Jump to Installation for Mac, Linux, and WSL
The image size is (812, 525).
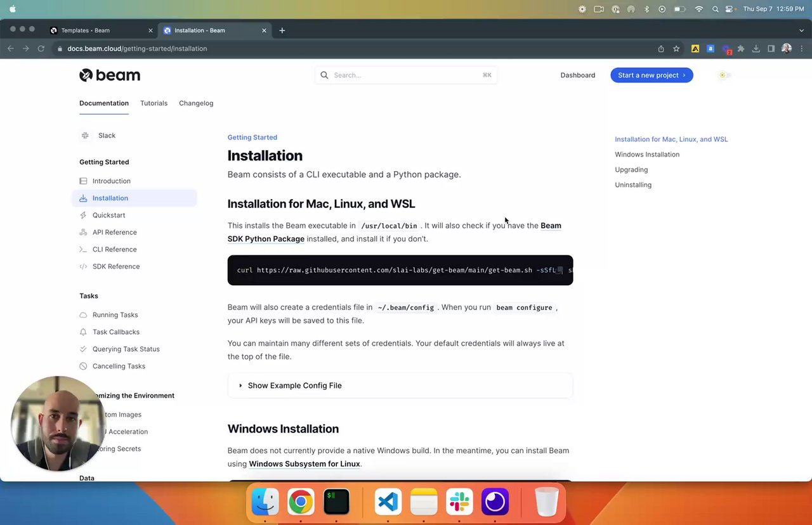tap(671, 139)
